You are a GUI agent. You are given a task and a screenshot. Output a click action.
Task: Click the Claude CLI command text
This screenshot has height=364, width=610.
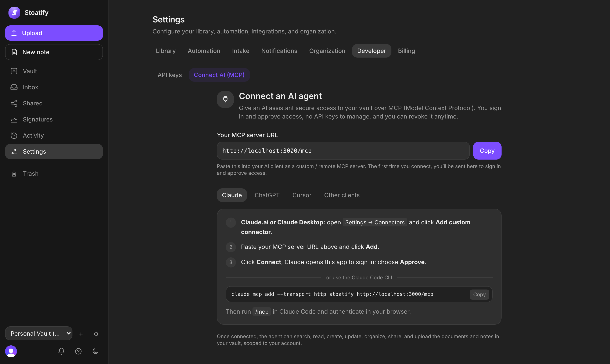[x=332, y=294]
